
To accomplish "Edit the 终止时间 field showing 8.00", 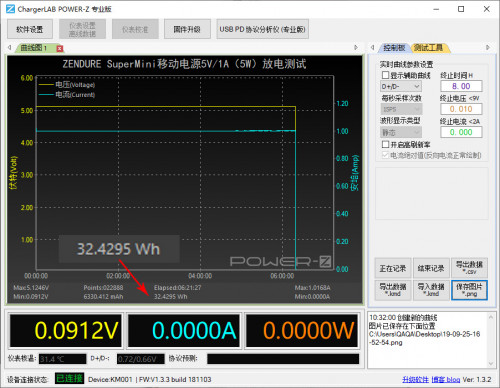I will pyautogui.click(x=461, y=86).
